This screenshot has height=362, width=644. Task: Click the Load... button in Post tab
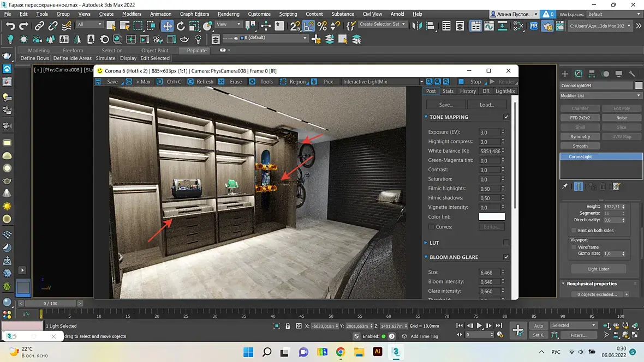point(487,105)
